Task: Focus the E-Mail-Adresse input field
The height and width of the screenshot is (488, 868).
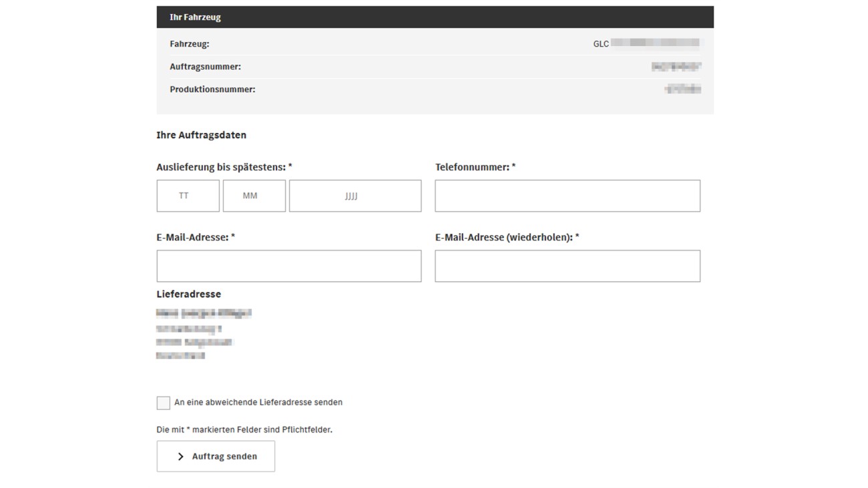Action: click(x=289, y=266)
